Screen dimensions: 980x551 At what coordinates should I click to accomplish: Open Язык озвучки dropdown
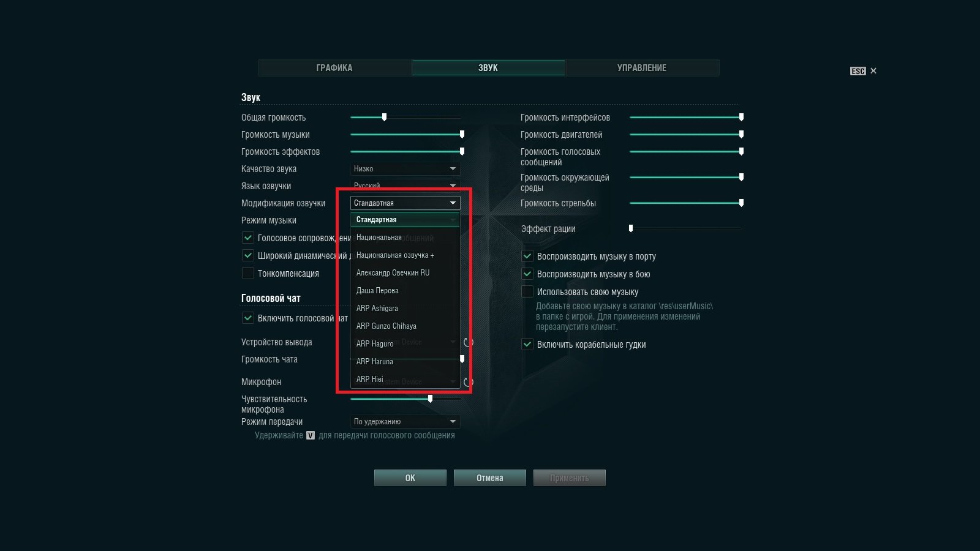click(x=405, y=186)
